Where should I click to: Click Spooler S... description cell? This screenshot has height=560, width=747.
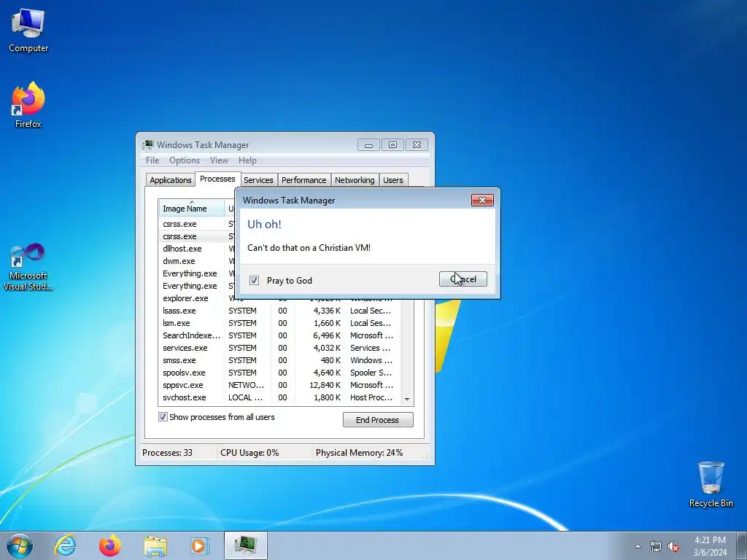point(371,373)
